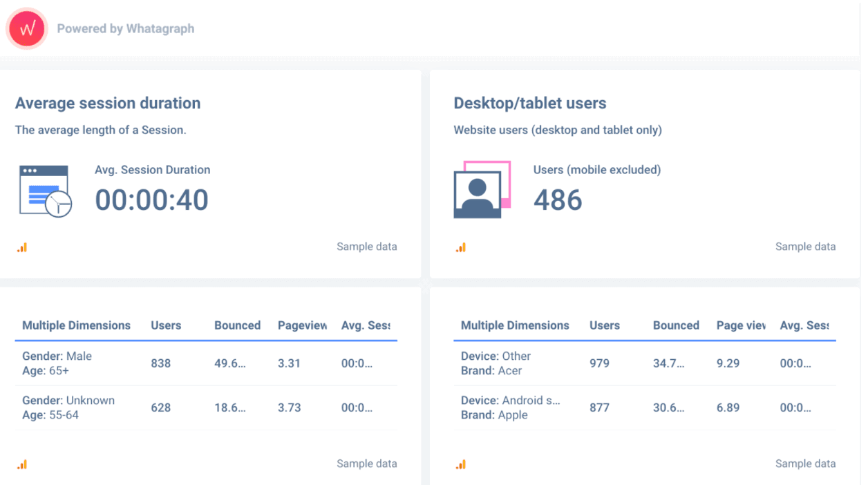Click the truncated Avg. Sess header in gender table

tap(366, 325)
